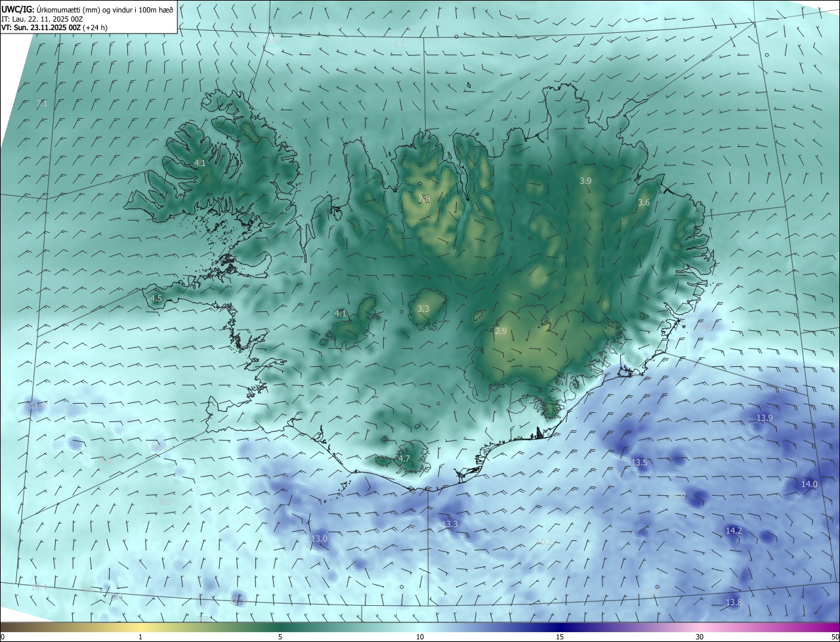Click the faint 10.2 value south of Iceland
The width and height of the screenshot is (840, 642).
545,542
